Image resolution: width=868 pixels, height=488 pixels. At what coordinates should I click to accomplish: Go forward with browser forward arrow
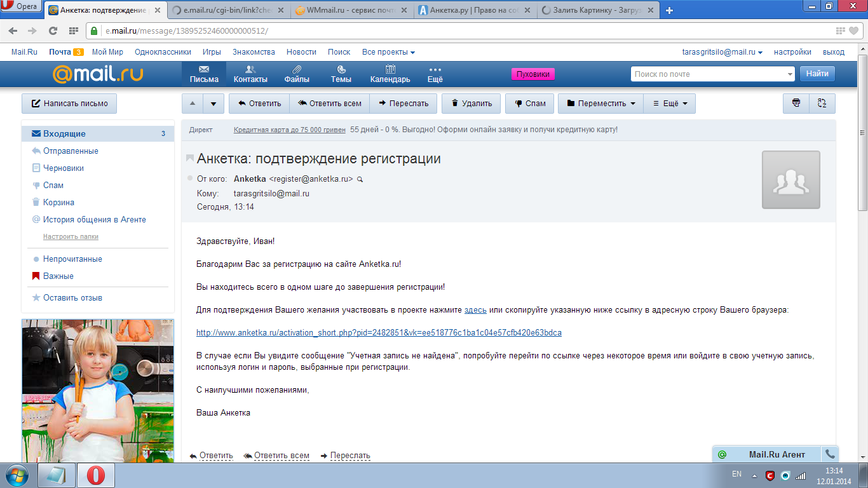pos(32,30)
